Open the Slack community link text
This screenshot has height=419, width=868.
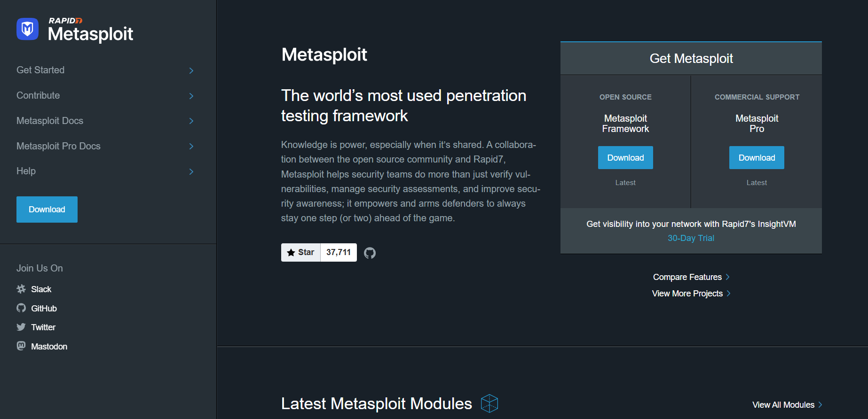coord(41,289)
